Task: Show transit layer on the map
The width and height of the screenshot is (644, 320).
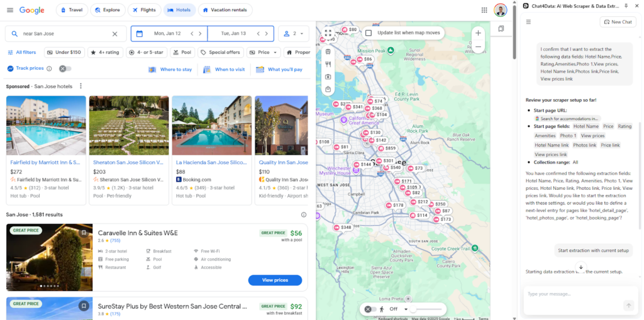Action: click(x=328, y=52)
